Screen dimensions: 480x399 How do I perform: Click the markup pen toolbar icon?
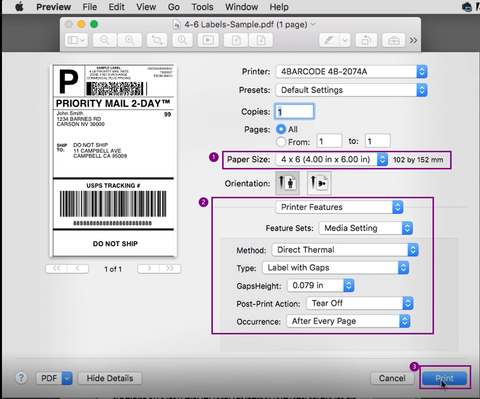point(329,40)
